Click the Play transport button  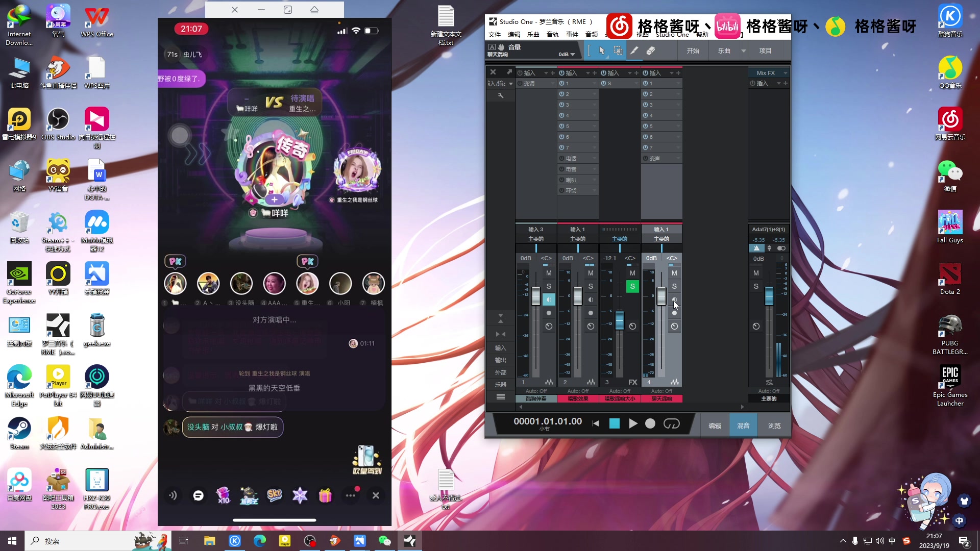coord(633,423)
